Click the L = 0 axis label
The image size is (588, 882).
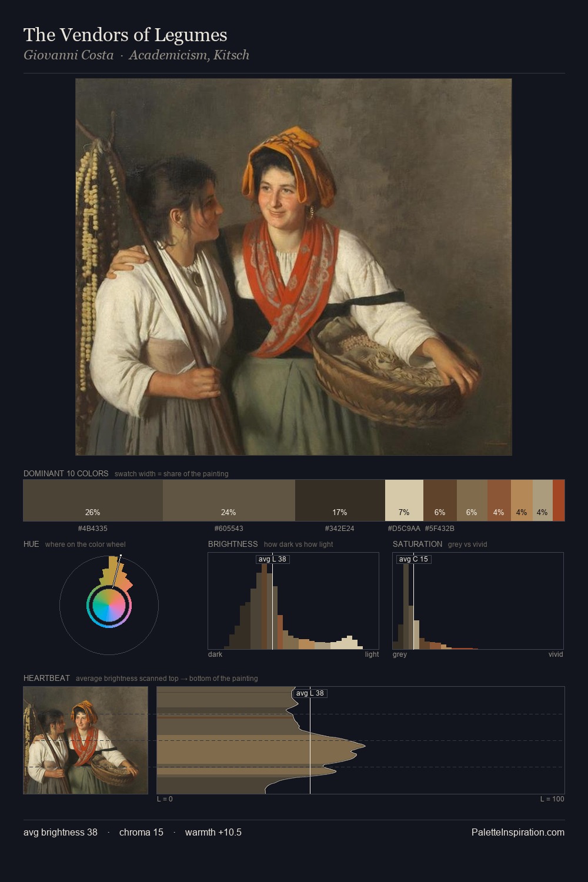165,799
